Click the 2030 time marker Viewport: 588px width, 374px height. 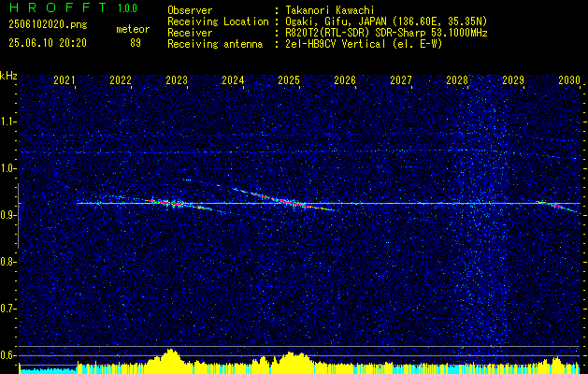click(569, 79)
